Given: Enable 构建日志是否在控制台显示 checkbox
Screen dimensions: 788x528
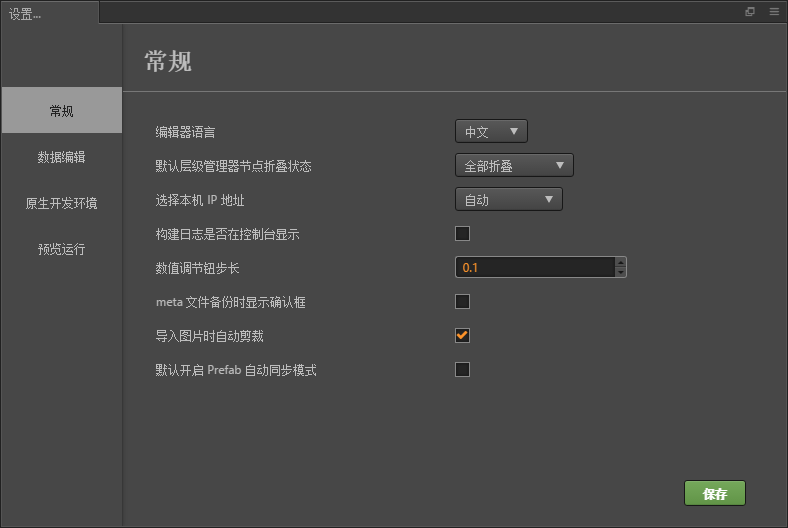Looking at the screenshot, I should (462, 234).
